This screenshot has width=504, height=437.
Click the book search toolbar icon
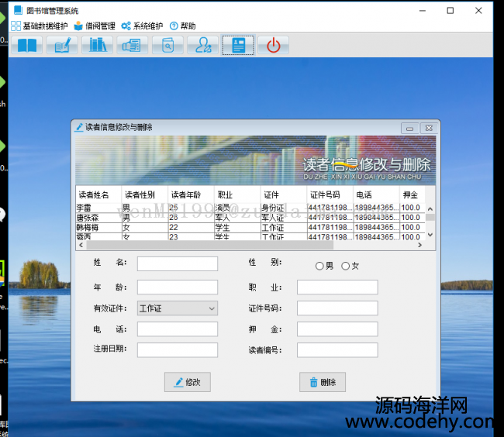167,45
